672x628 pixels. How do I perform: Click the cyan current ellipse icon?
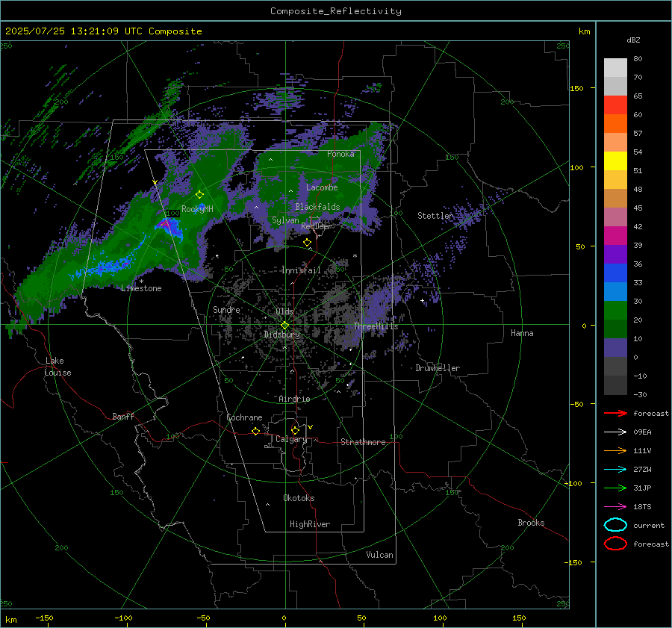[615, 525]
